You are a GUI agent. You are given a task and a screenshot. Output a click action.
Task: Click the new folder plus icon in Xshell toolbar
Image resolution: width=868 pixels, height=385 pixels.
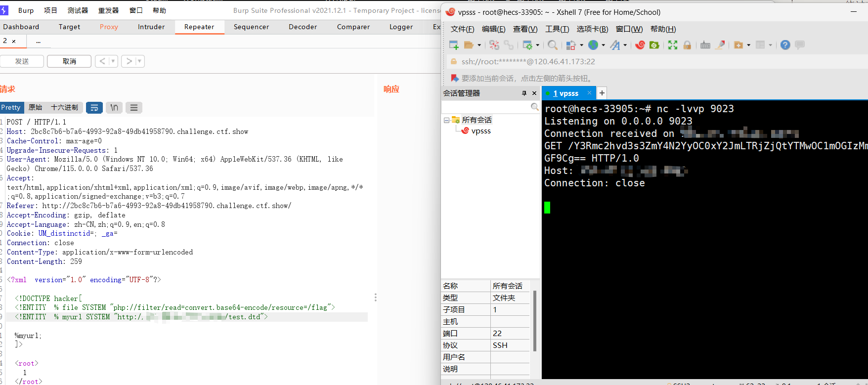[738, 45]
